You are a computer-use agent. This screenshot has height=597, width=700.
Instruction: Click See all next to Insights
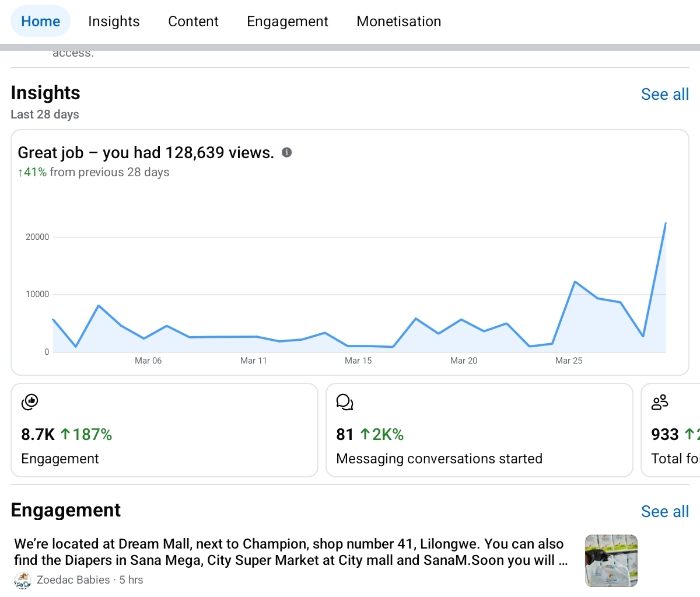pyautogui.click(x=664, y=95)
